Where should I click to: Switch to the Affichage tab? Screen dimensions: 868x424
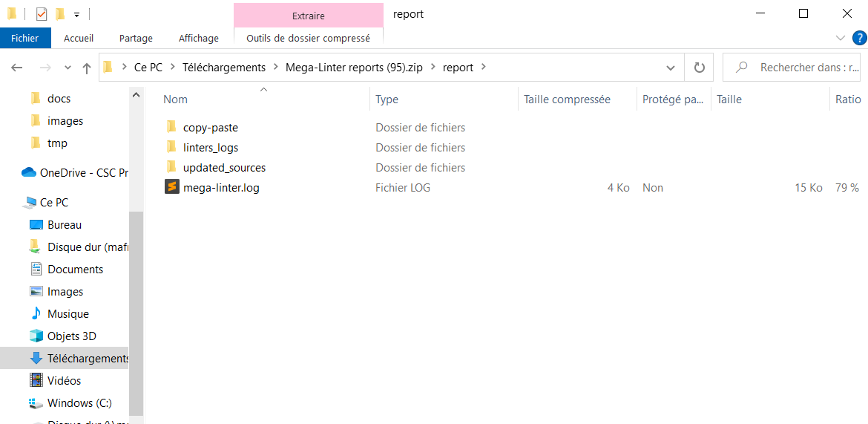tap(198, 38)
